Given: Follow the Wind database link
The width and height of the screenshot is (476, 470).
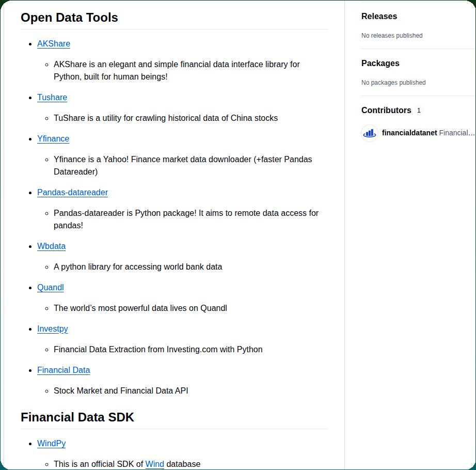Looking at the screenshot, I should coord(154,464).
